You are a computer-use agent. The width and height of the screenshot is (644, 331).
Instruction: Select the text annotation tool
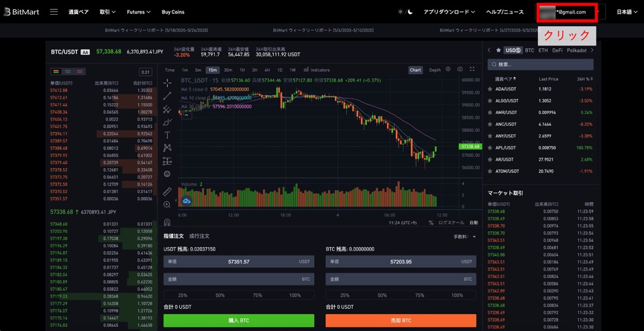coord(168,135)
